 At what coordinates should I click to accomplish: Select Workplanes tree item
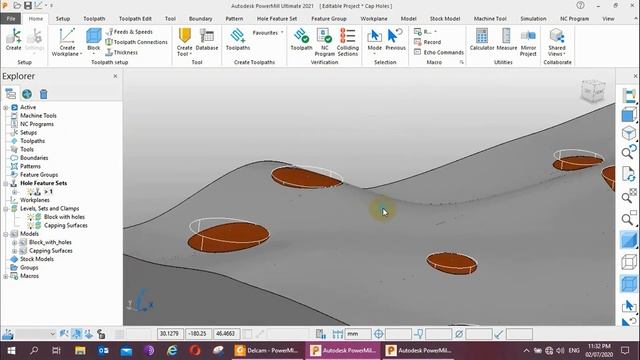[x=35, y=200]
